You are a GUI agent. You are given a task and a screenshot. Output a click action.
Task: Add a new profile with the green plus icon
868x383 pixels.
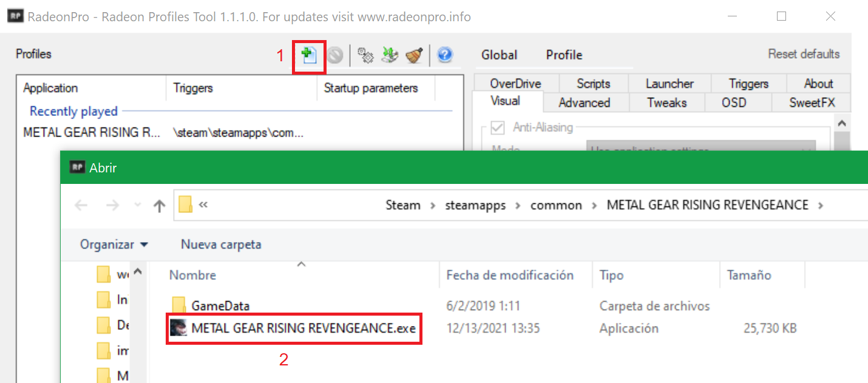[x=310, y=56]
